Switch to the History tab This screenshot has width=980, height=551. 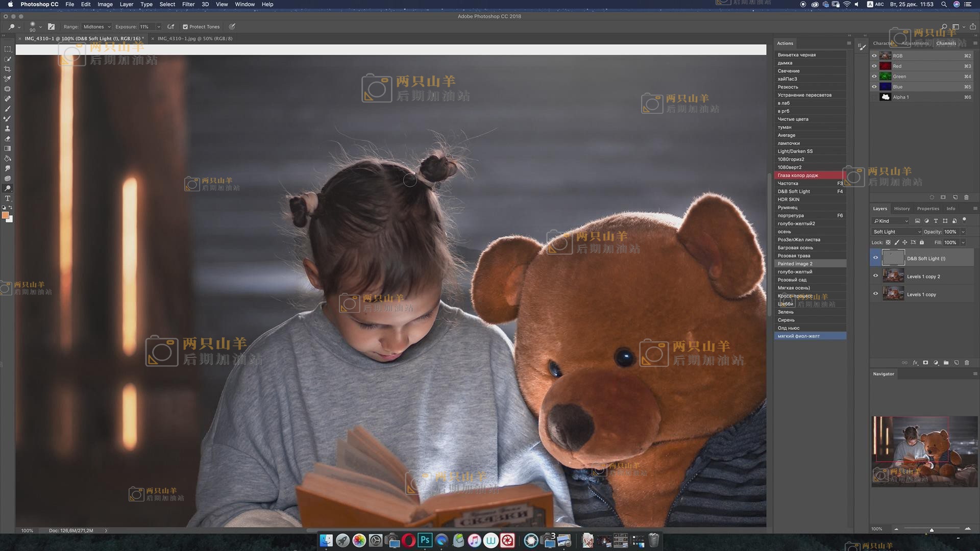902,209
